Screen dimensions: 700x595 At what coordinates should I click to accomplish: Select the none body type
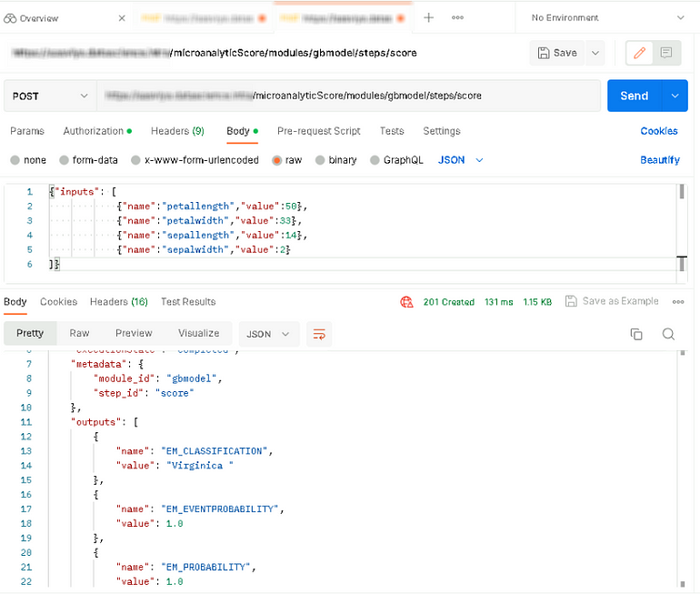pyautogui.click(x=28, y=160)
